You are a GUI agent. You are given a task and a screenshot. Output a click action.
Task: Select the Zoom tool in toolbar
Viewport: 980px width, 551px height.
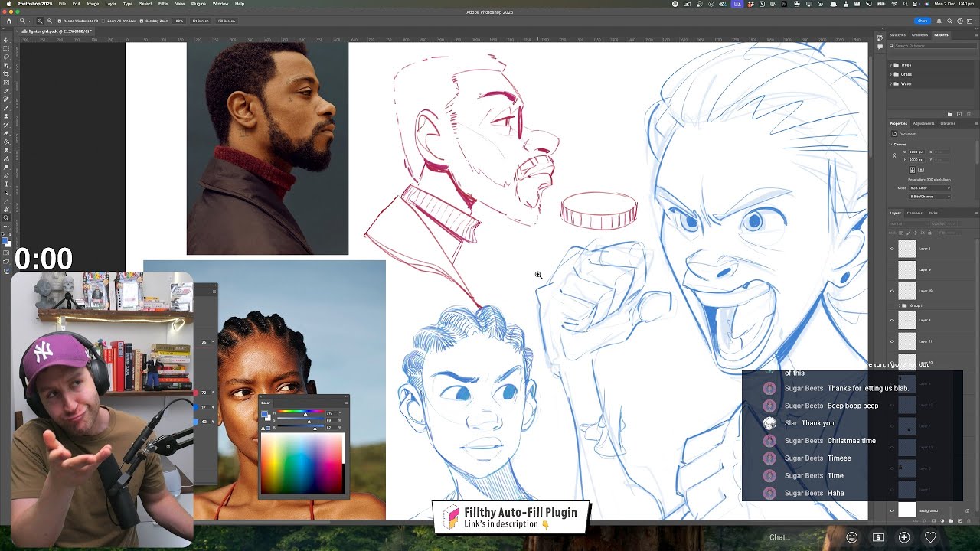[6, 218]
